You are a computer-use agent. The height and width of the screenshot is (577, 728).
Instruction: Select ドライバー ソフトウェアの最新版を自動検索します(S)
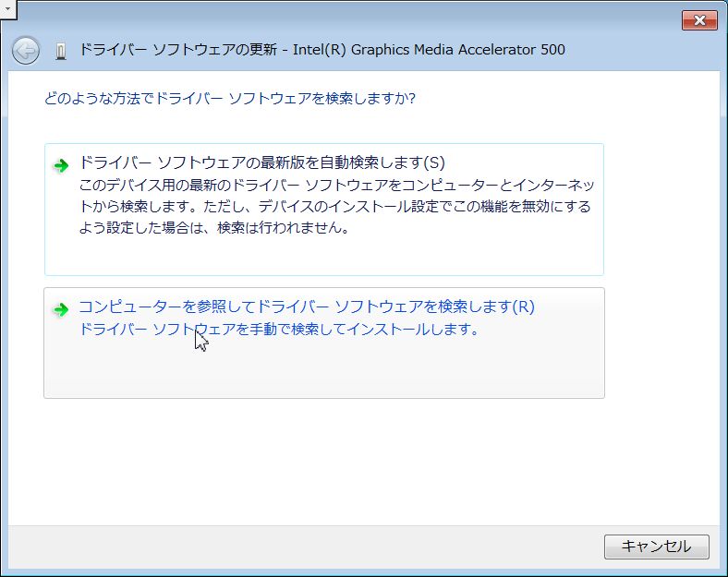point(324,210)
